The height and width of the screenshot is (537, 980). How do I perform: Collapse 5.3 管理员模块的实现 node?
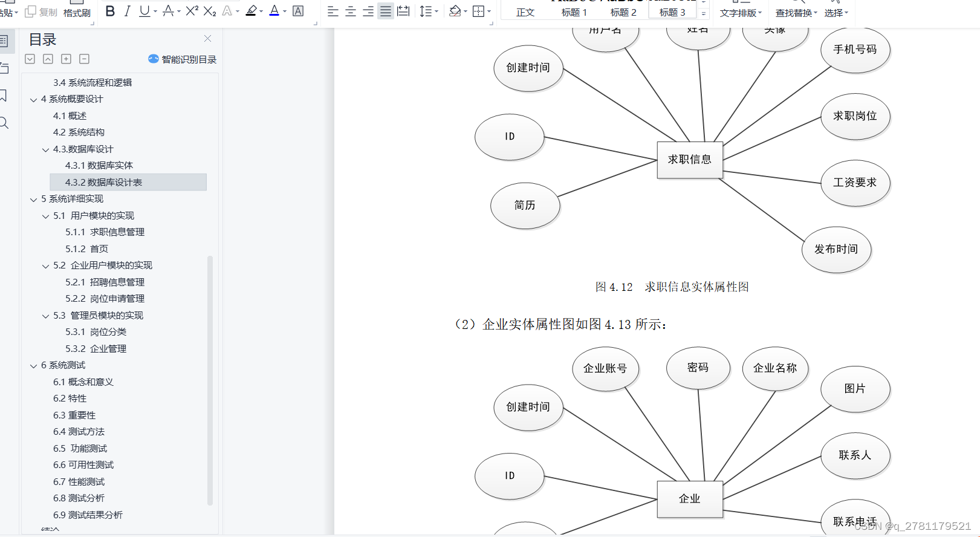[46, 316]
